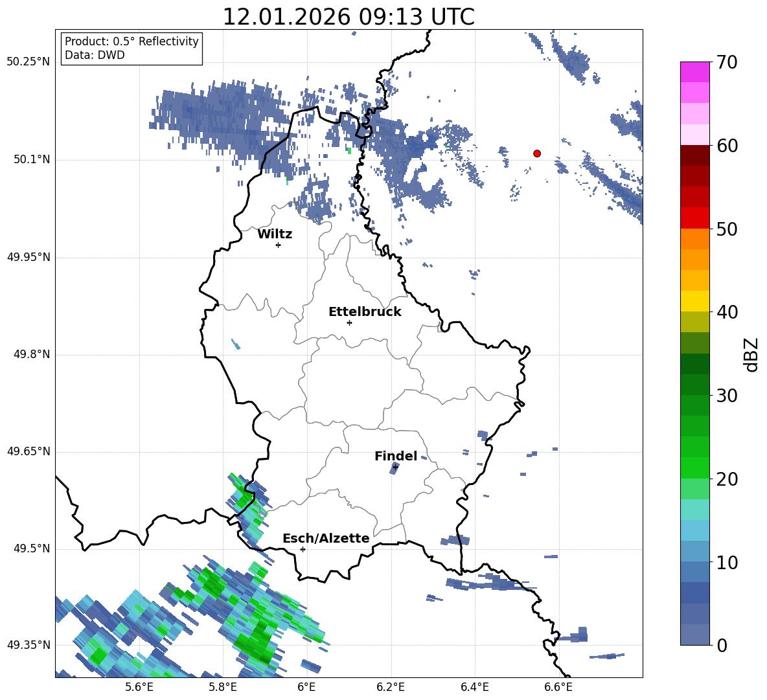
Task: Click the colorbar tick value 60
Action: (x=727, y=146)
